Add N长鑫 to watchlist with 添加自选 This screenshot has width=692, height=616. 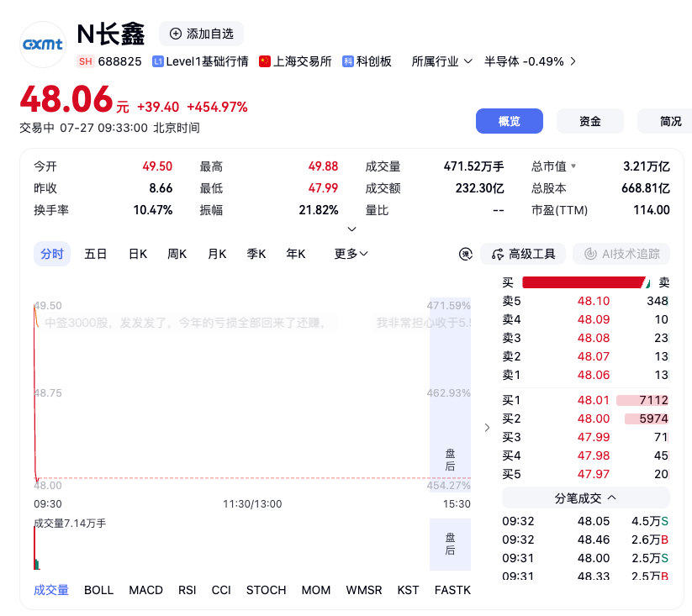pos(201,34)
